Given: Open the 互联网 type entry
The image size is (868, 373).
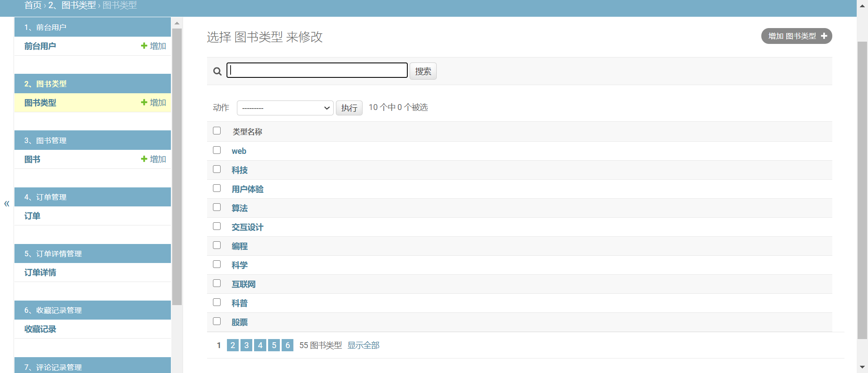Looking at the screenshot, I should point(244,284).
